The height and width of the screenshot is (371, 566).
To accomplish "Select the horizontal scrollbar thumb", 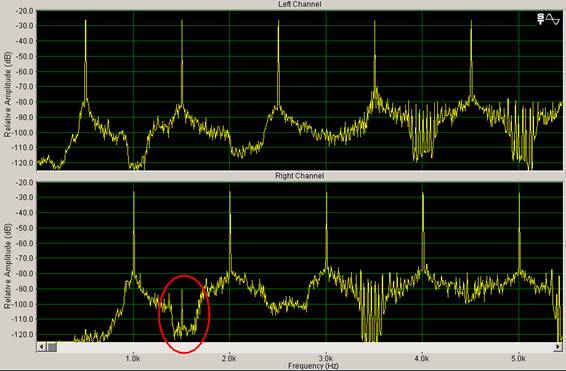I will 52,347.
